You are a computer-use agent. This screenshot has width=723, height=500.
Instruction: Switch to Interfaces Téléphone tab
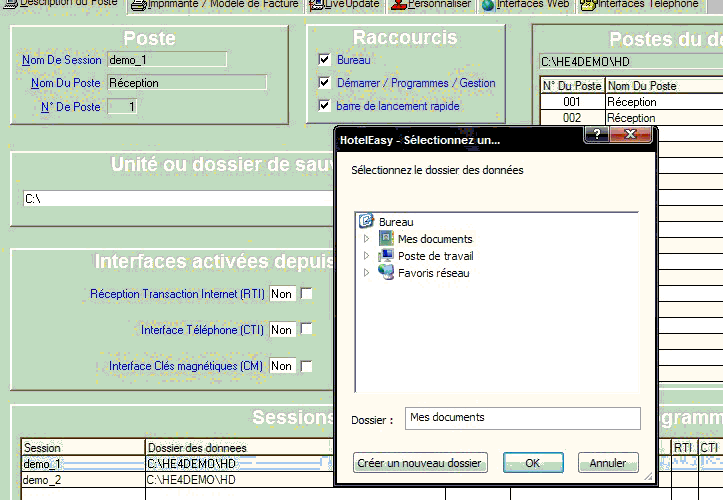click(x=640, y=6)
